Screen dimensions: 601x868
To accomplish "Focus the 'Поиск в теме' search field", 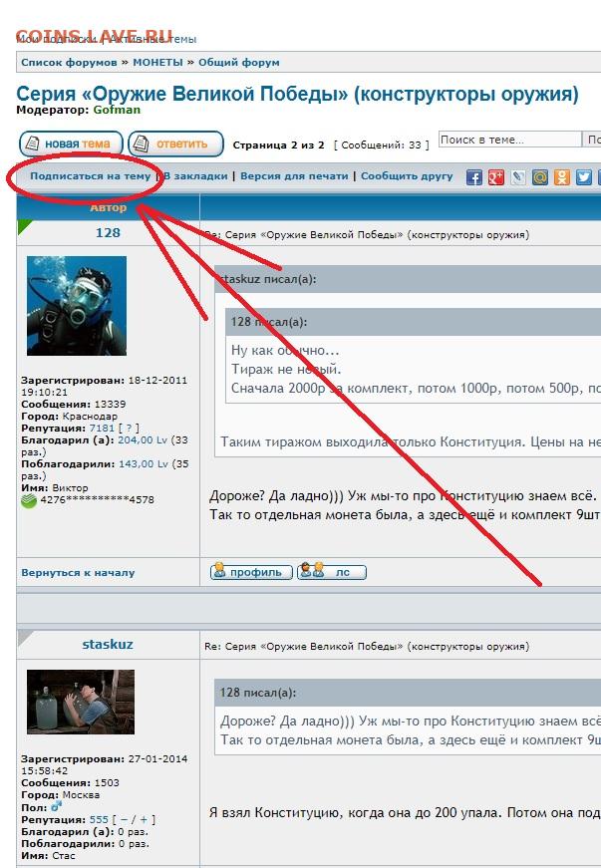I will [509, 140].
